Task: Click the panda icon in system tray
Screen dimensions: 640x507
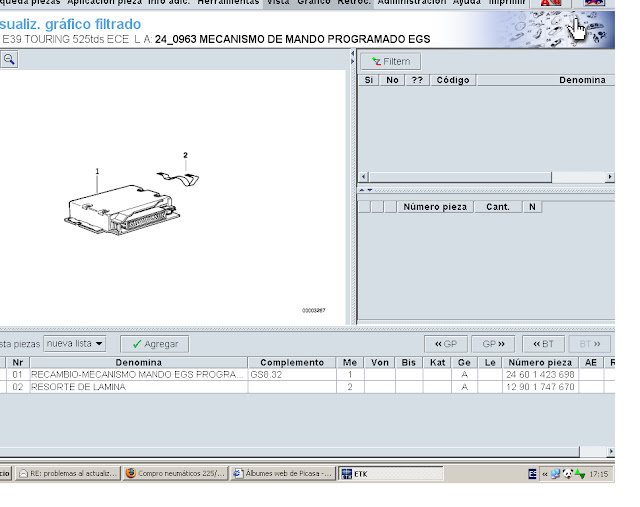Action: coord(568,474)
